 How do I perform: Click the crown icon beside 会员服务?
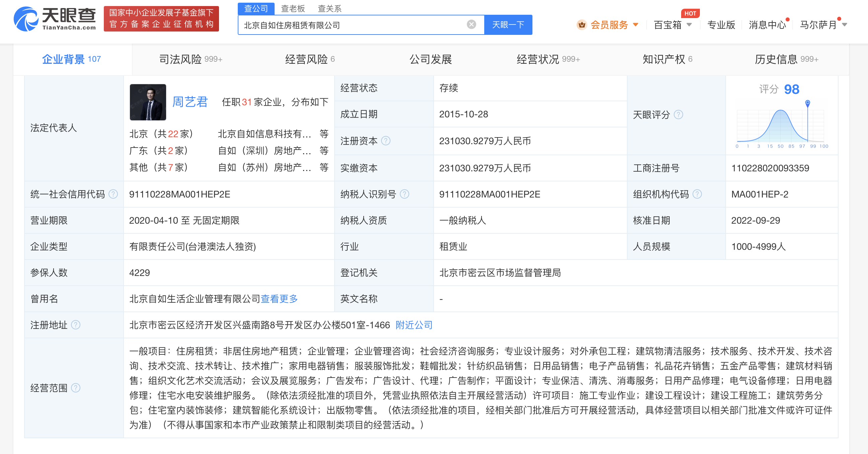click(x=582, y=24)
